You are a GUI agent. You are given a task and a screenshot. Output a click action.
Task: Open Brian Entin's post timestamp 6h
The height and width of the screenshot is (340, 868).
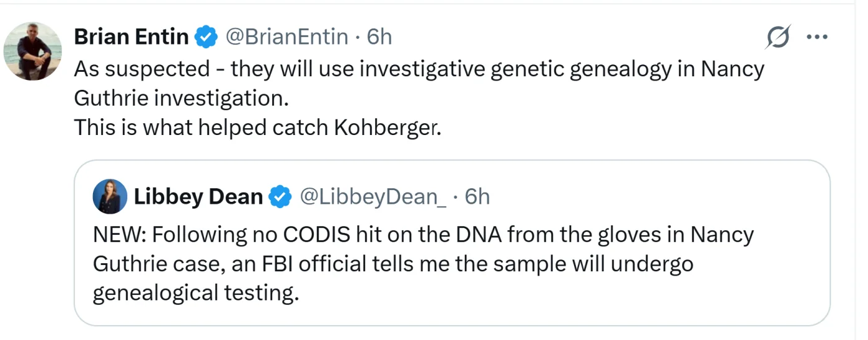coord(379,37)
